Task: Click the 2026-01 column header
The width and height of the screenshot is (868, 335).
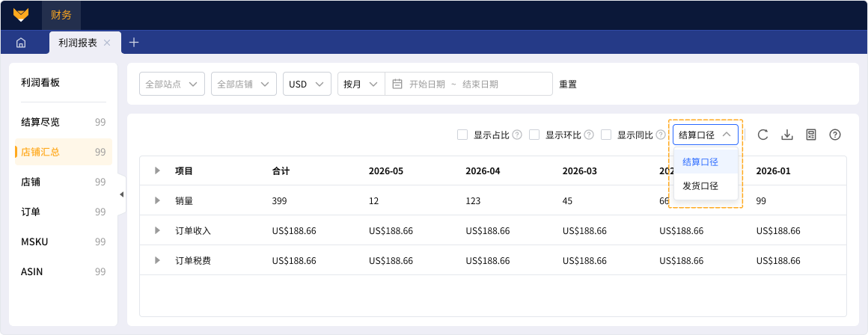Action: (x=773, y=170)
